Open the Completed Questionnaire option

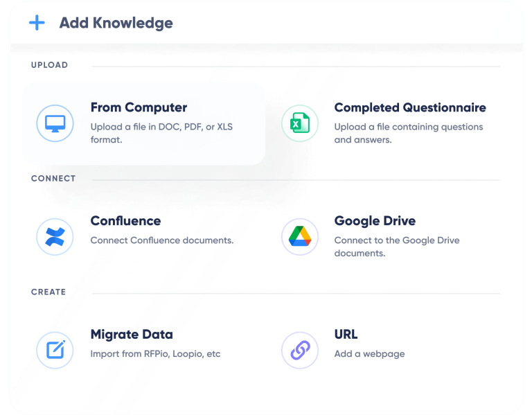(409, 108)
